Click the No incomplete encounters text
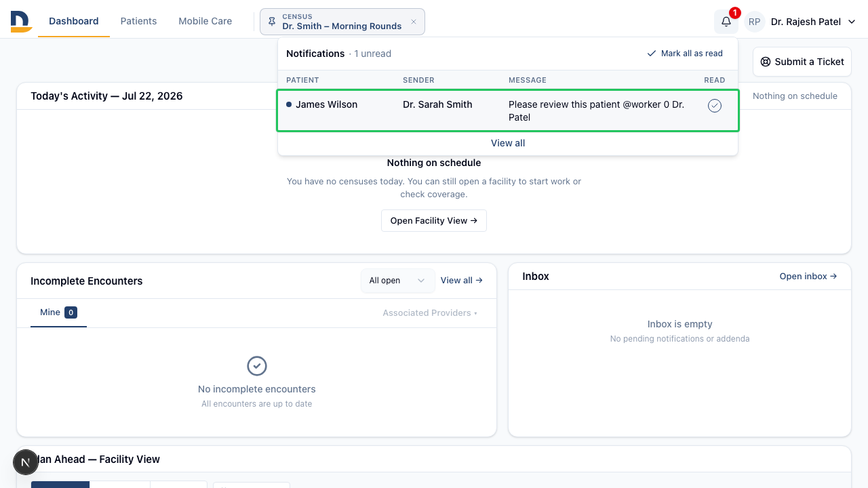Image resolution: width=868 pixels, height=488 pixels. tap(257, 389)
